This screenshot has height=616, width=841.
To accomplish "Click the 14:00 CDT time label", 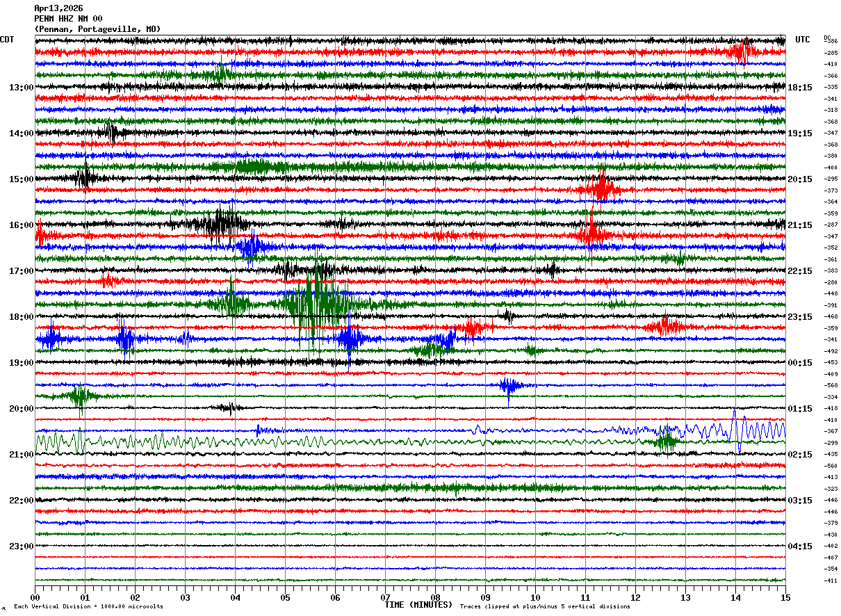I will [x=22, y=133].
